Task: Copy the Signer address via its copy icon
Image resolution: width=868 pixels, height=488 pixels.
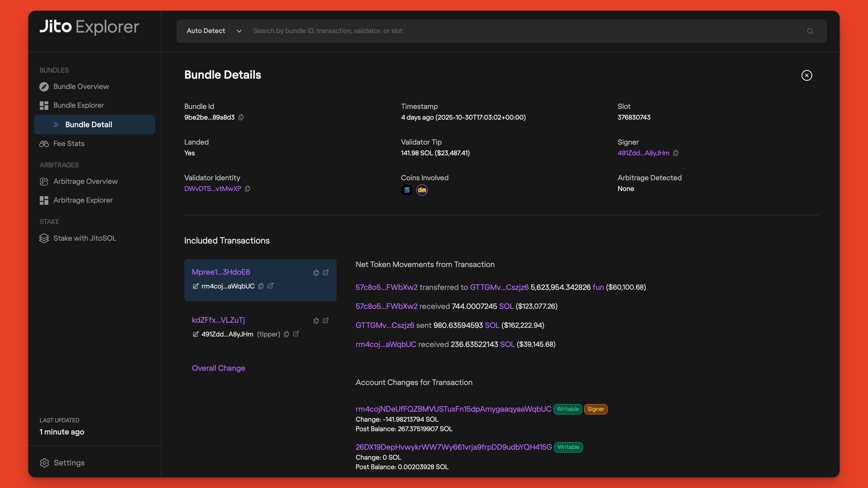Action: coord(676,153)
